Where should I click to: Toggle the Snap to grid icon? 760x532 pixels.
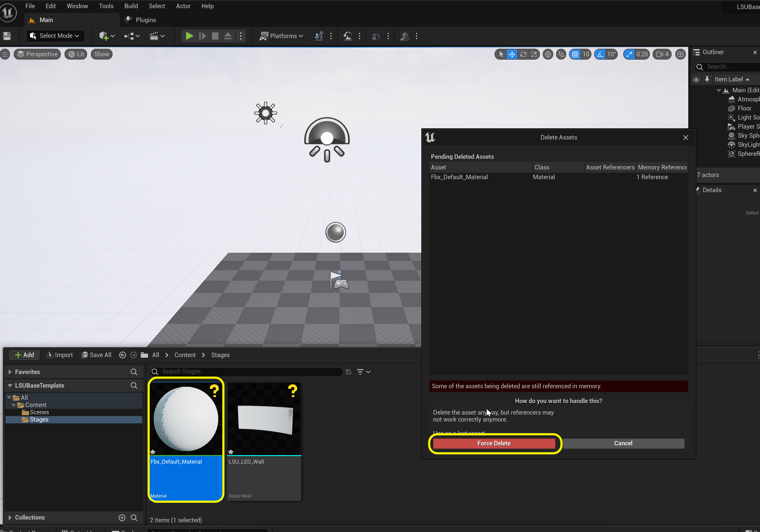(x=575, y=54)
